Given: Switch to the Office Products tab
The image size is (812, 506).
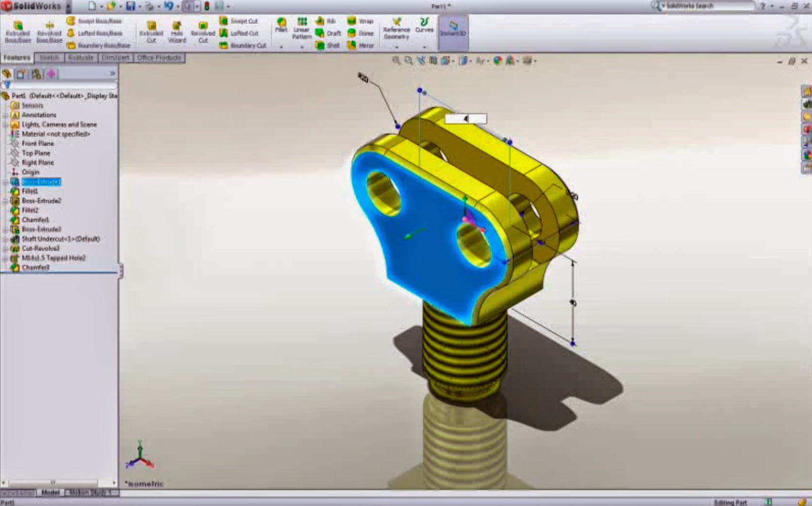Looking at the screenshot, I should point(159,58).
